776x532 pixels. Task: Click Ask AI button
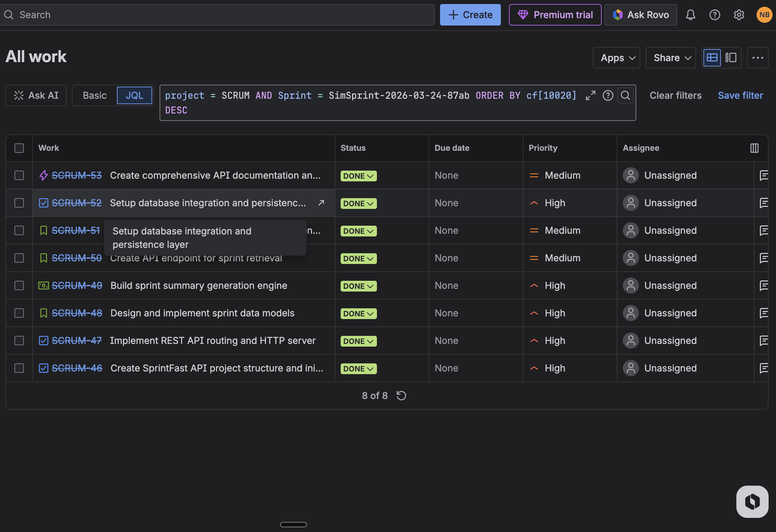(36, 95)
